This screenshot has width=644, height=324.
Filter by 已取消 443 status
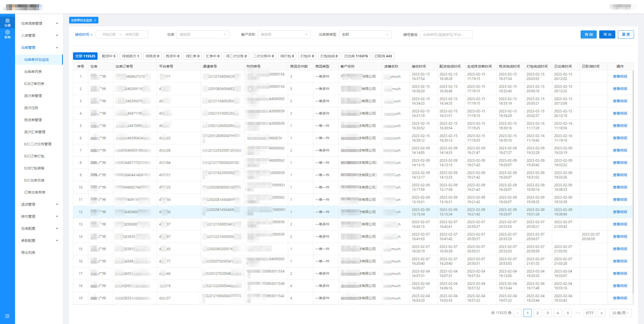(383, 56)
